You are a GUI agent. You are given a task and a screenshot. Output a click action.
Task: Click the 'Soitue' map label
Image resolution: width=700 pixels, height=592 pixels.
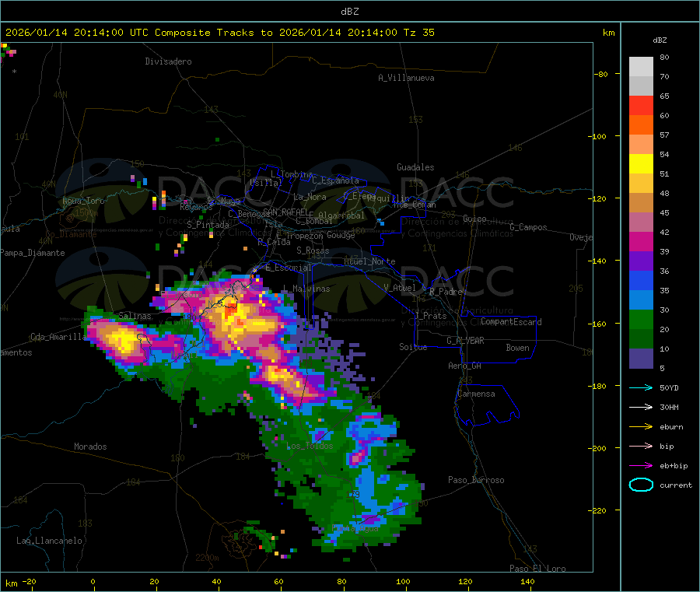tap(413, 347)
